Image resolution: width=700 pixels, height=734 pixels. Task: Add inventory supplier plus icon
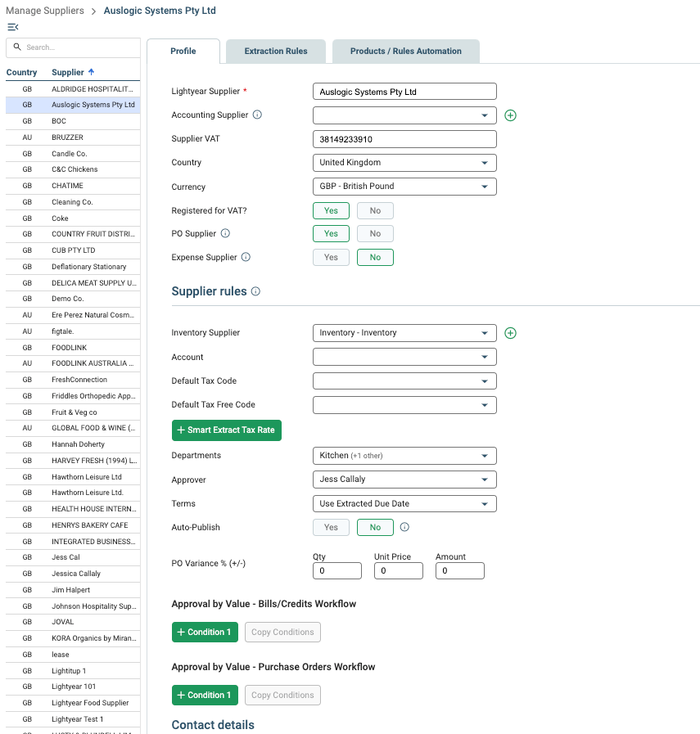510,333
